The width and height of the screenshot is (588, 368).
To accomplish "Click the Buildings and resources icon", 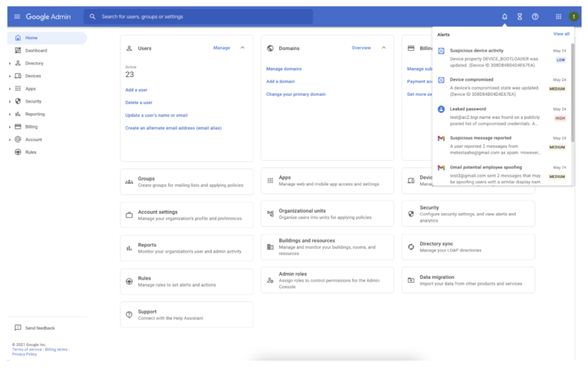I will coord(270,247).
